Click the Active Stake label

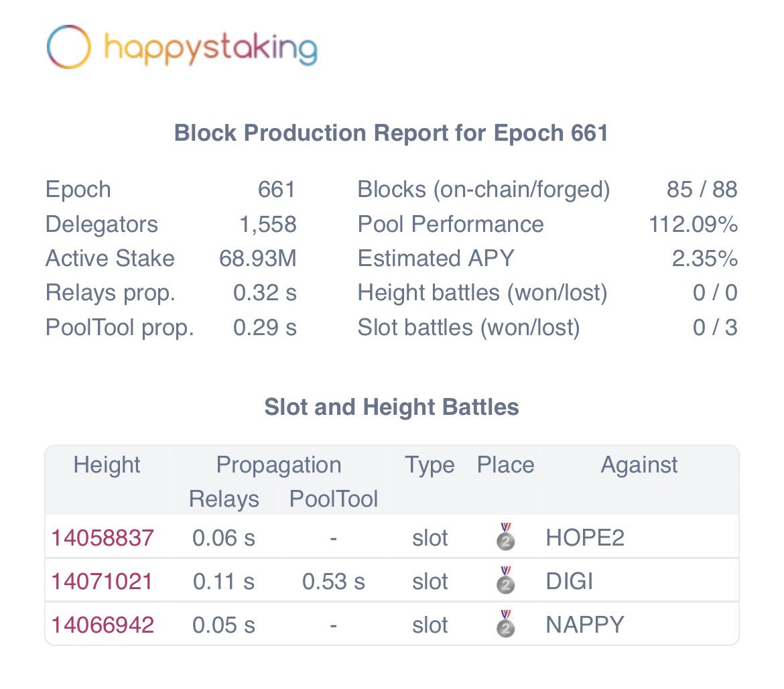tap(110, 259)
